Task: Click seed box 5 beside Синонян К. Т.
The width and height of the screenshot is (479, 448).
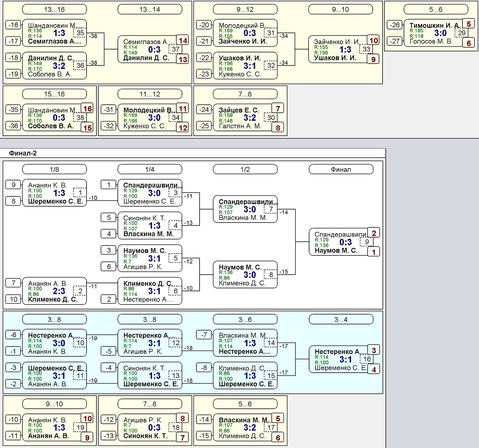Action: [109, 217]
